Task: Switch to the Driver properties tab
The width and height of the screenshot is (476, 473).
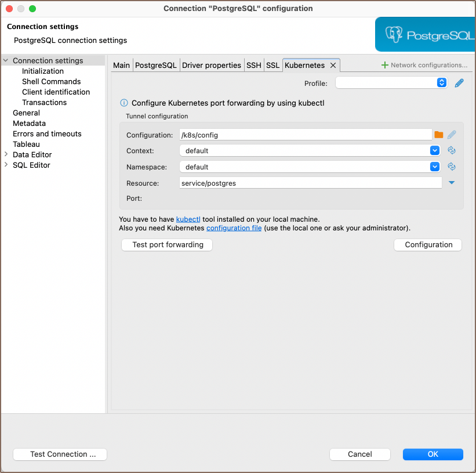Action: [x=211, y=65]
